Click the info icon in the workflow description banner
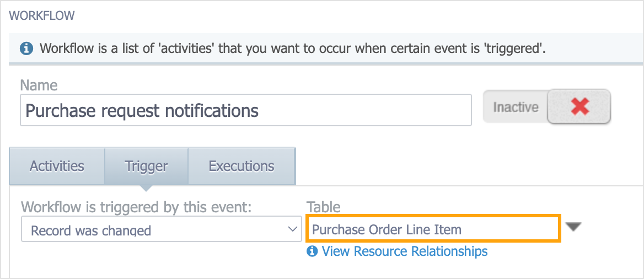This screenshot has height=279, width=644. click(26, 49)
